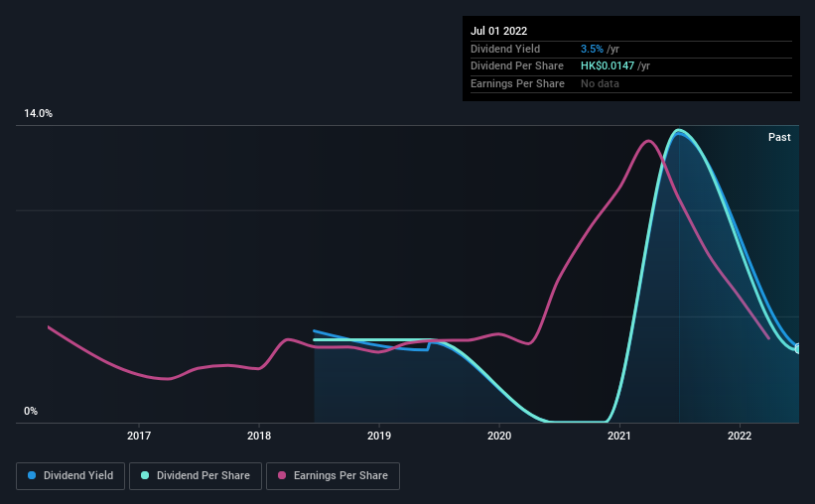Image resolution: width=815 pixels, height=504 pixels.
Task: Click the HK$0.0147 dividend per share value
Action: [608, 66]
